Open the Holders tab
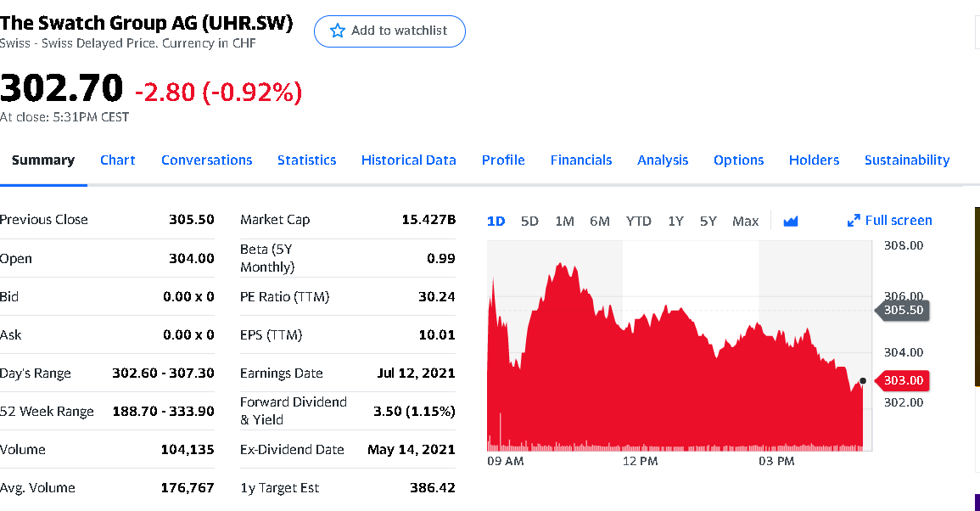The image size is (980, 511). 814,160
